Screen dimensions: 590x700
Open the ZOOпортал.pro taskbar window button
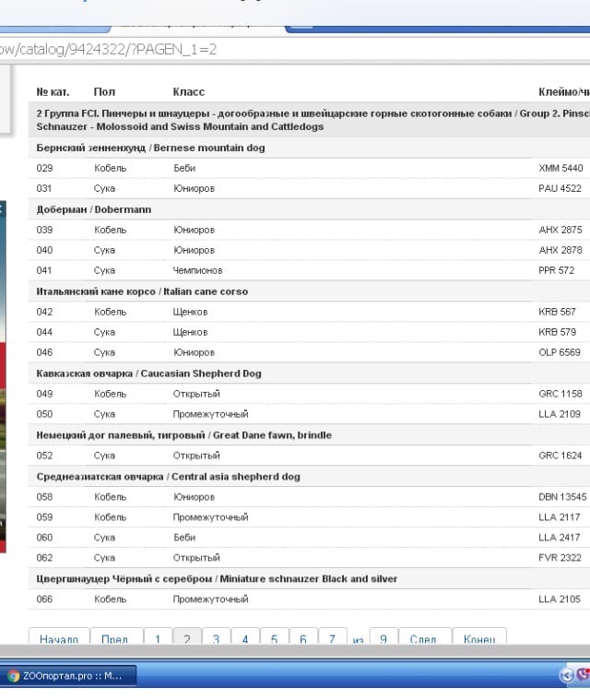pyautogui.click(x=68, y=676)
